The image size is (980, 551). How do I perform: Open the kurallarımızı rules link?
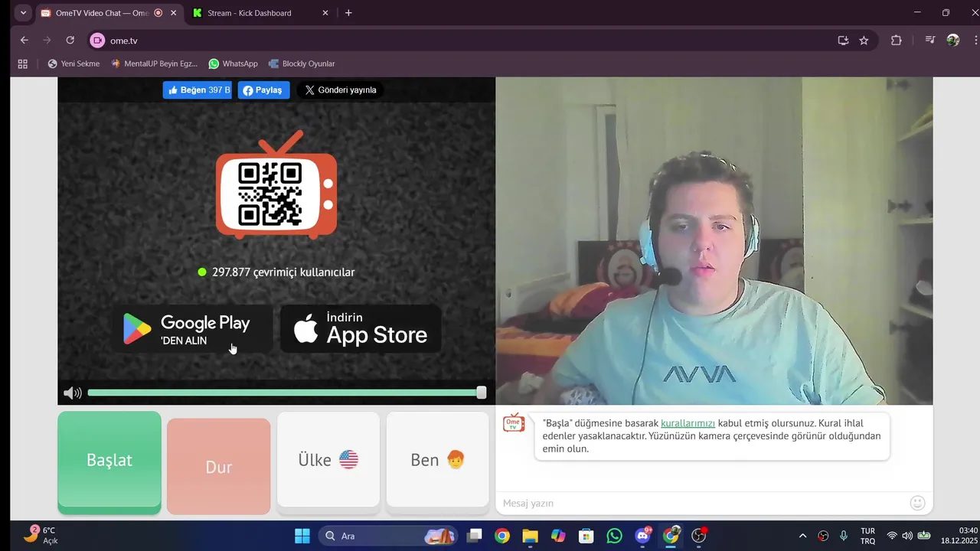688,422
